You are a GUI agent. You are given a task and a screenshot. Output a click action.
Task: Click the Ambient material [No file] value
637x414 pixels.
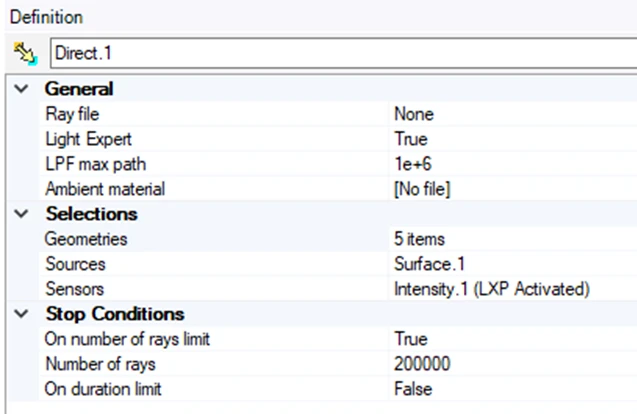(x=422, y=189)
